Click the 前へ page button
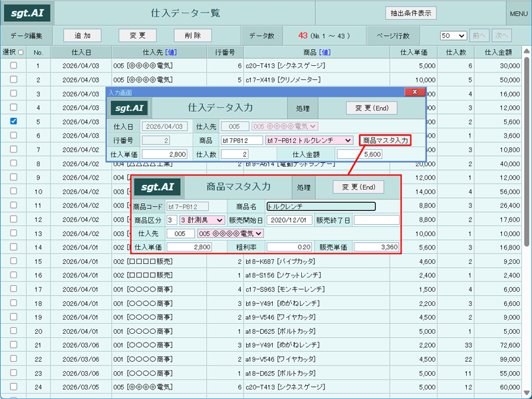 click(479, 36)
